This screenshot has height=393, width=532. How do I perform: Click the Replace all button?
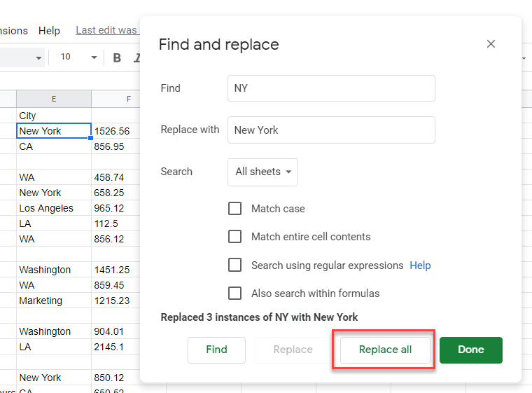[x=385, y=350]
